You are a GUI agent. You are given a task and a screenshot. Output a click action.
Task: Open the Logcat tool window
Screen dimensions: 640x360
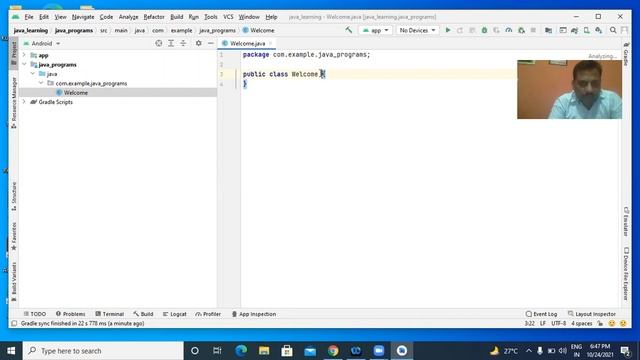click(175, 314)
